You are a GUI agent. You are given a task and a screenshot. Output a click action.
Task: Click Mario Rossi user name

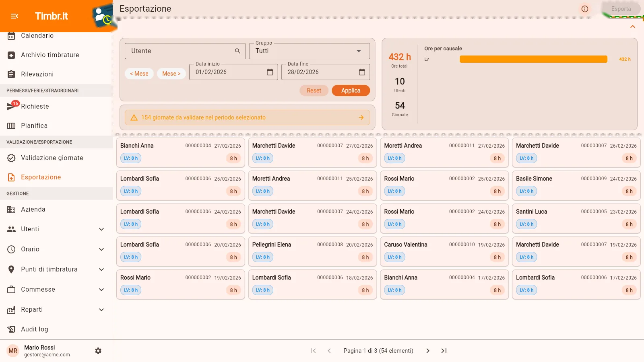(x=39, y=348)
